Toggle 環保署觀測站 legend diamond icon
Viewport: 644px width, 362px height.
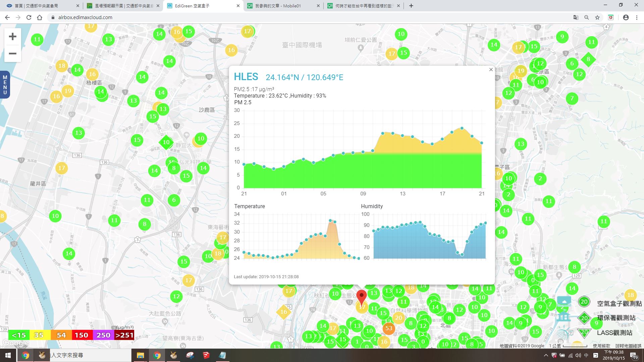pos(584,318)
